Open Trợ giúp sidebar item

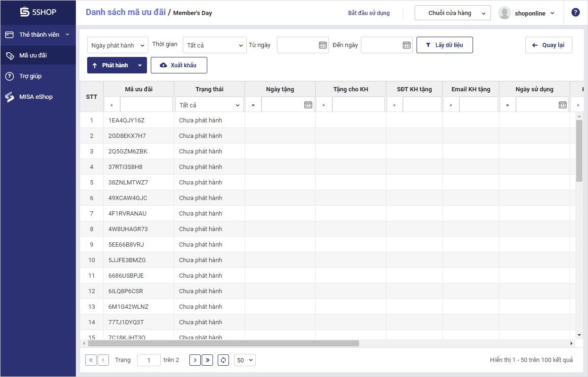38,76
